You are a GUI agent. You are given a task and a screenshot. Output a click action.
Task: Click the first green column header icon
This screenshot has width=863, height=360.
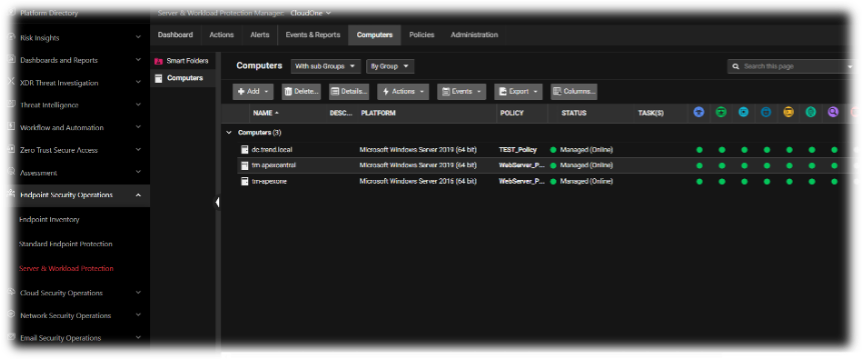coord(721,112)
